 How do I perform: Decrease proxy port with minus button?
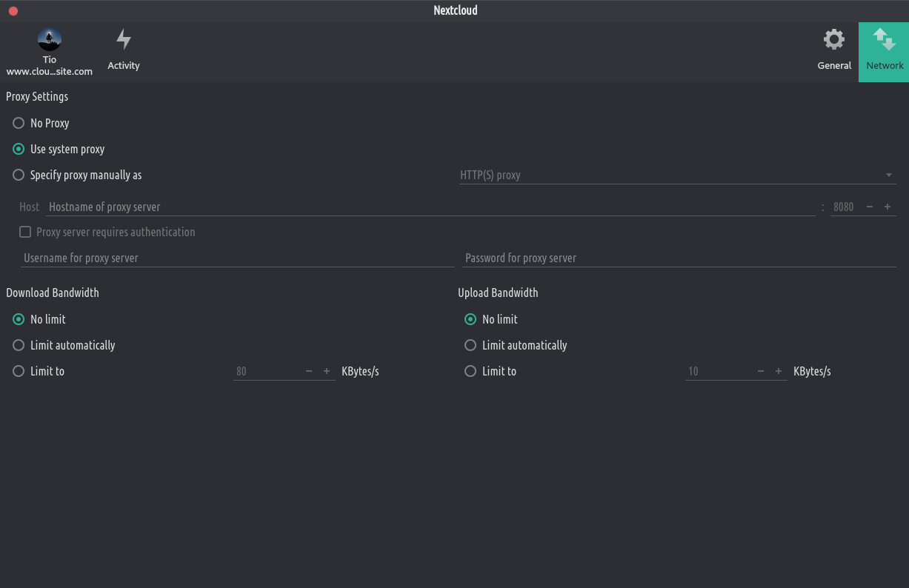click(870, 207)
